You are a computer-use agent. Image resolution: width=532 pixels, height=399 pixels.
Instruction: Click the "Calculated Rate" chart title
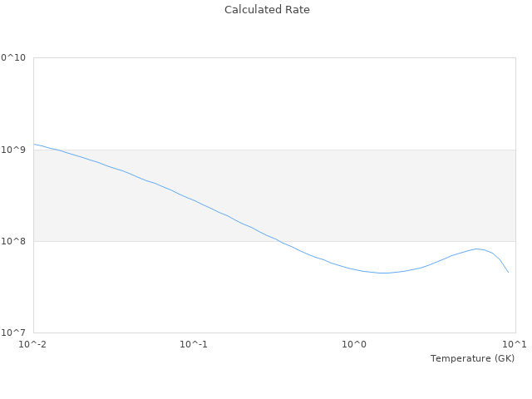click(267, 10)
